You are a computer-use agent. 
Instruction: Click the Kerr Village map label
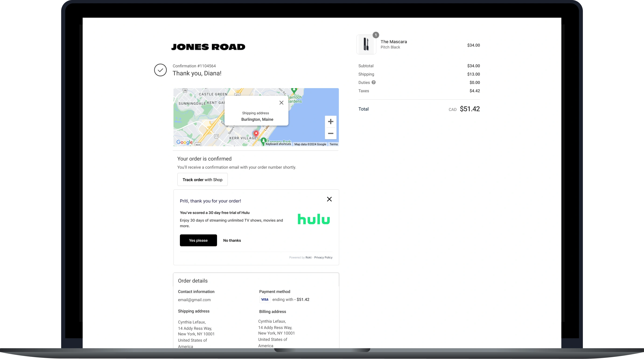243,138
